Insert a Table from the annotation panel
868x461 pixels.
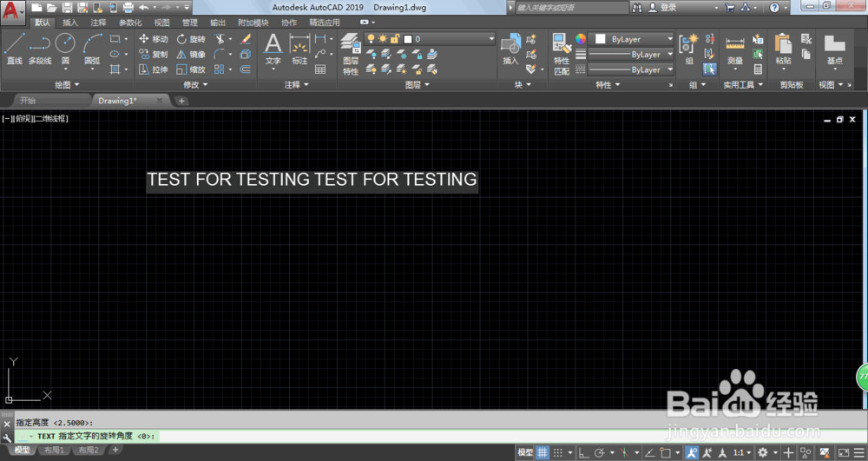(320, 69)
